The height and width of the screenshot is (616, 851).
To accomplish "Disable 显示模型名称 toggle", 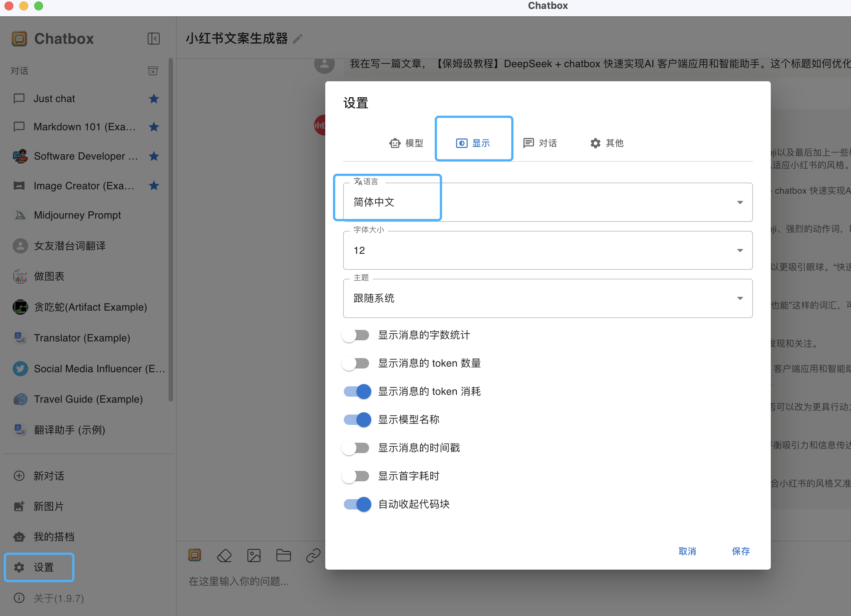I will [357, 420].
